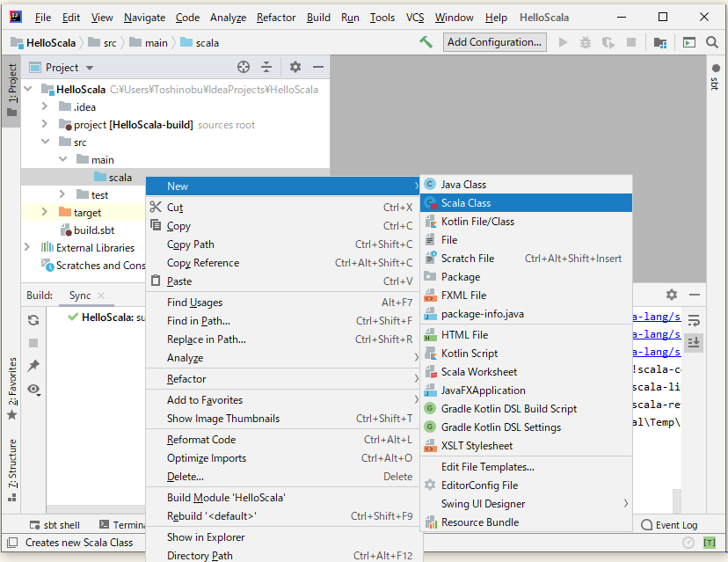Click the Search Everywhere magnifier icon

tap(712, 42)
